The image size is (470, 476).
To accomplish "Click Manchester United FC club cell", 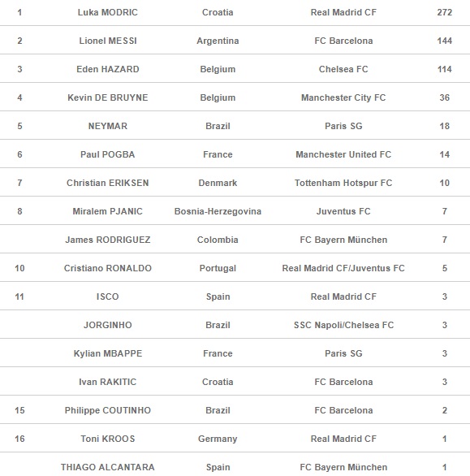I will (x=343, y=154).
